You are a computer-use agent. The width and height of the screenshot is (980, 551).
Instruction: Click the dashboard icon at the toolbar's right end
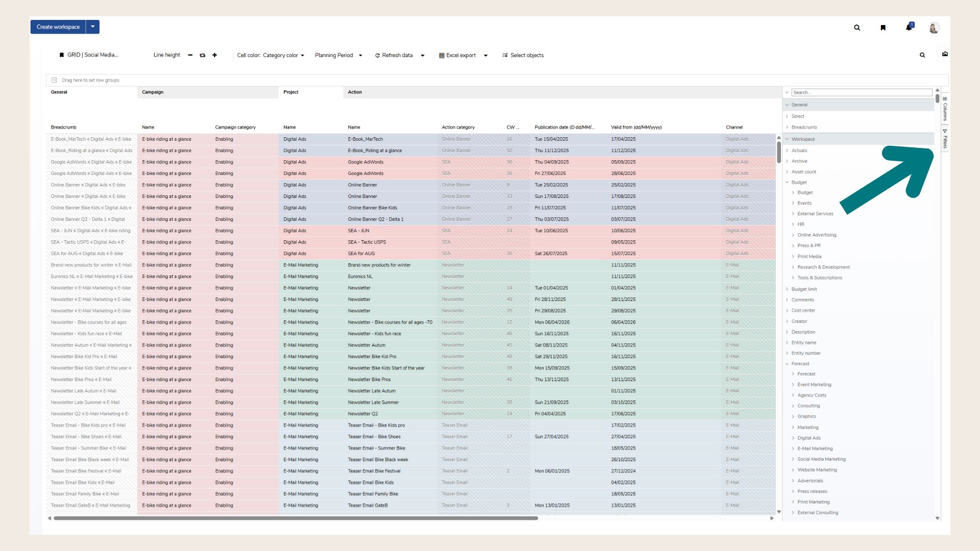[945, 54]
